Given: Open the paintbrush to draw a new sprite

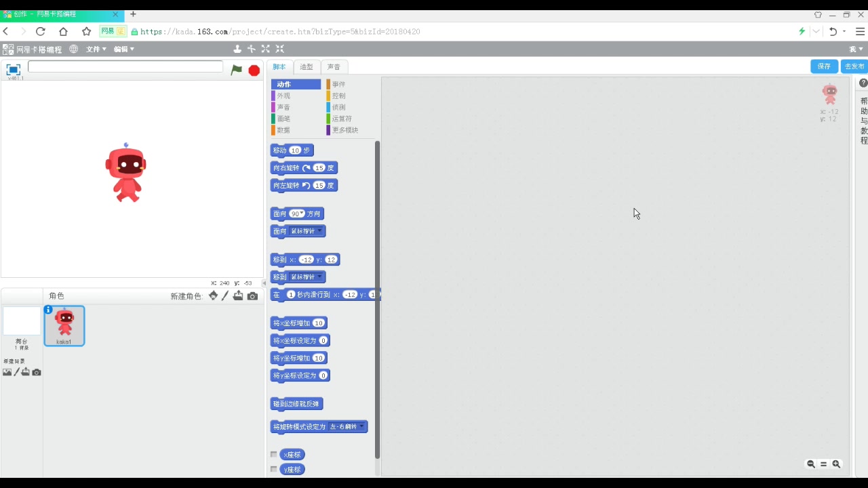Looking at the screenshot, I should 224,296.
